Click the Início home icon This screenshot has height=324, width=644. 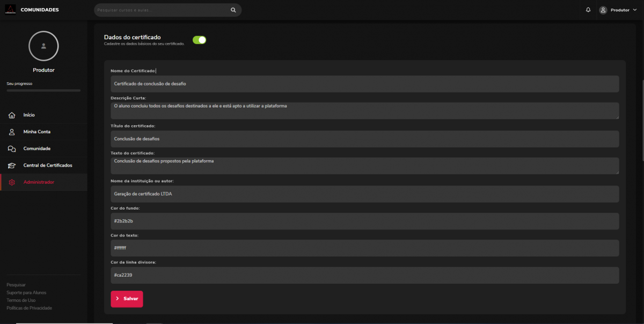12,116
